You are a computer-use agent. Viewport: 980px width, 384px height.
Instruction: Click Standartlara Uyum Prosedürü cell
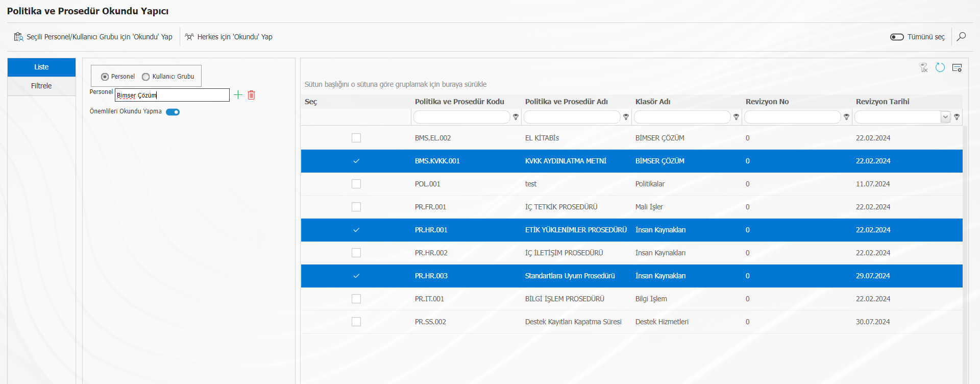point(570,276)
